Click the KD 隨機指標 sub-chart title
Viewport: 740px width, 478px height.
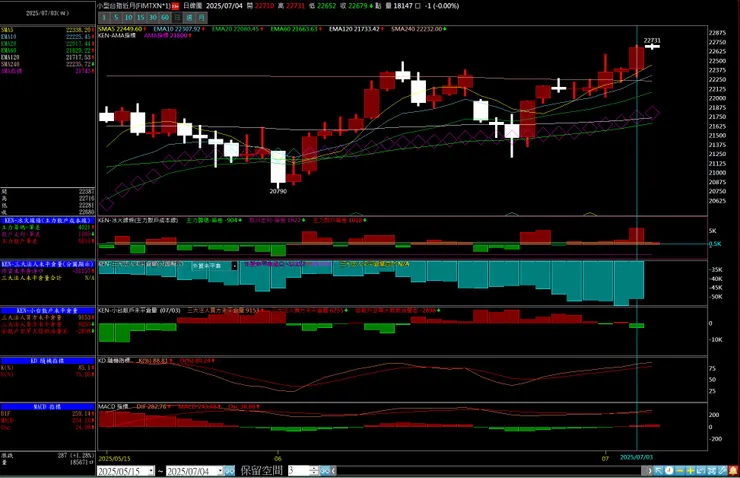click(116, 361)
